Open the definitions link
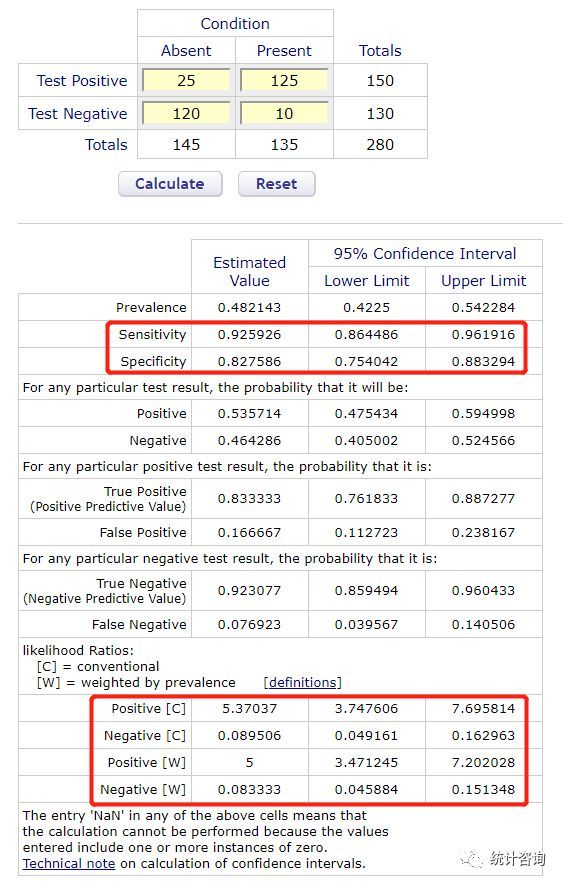The width and height of the screenshot is (563, 884). coord(303,682)
